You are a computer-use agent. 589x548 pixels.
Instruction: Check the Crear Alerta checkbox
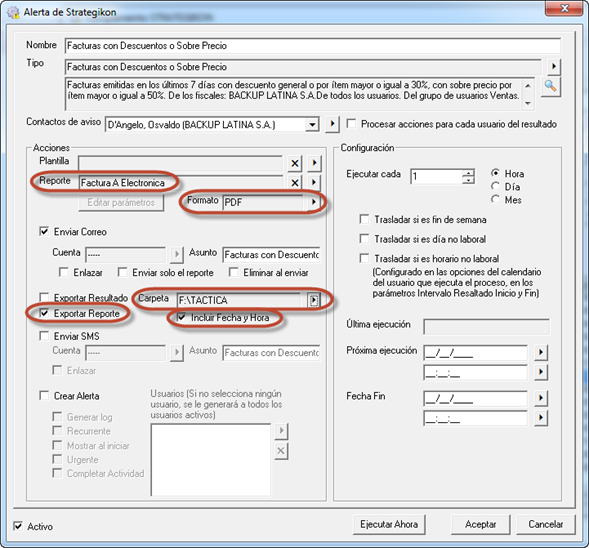[44, 395]
